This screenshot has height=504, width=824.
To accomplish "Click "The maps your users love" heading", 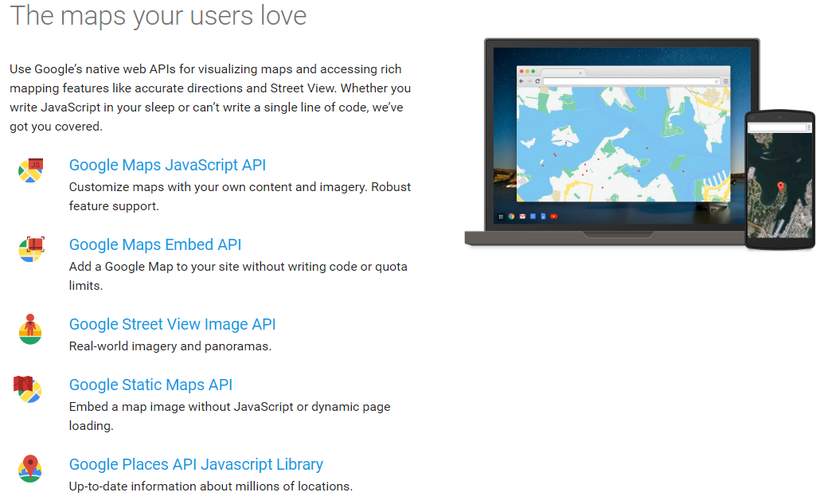I will click(158, 15).
